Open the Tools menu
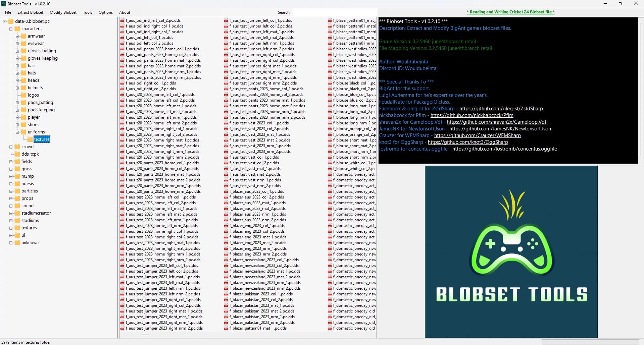This screenshot has width=644, height=345. tap(88, 12)
